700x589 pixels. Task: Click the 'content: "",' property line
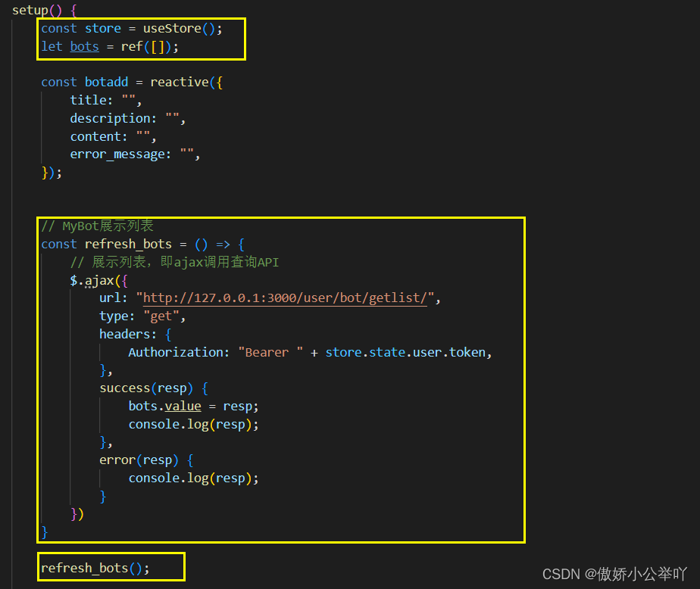coord(114,136)
